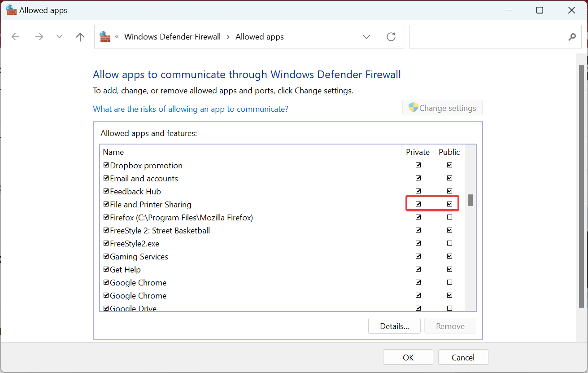Select the Feedback Hub row text

(x=135, y=192)
